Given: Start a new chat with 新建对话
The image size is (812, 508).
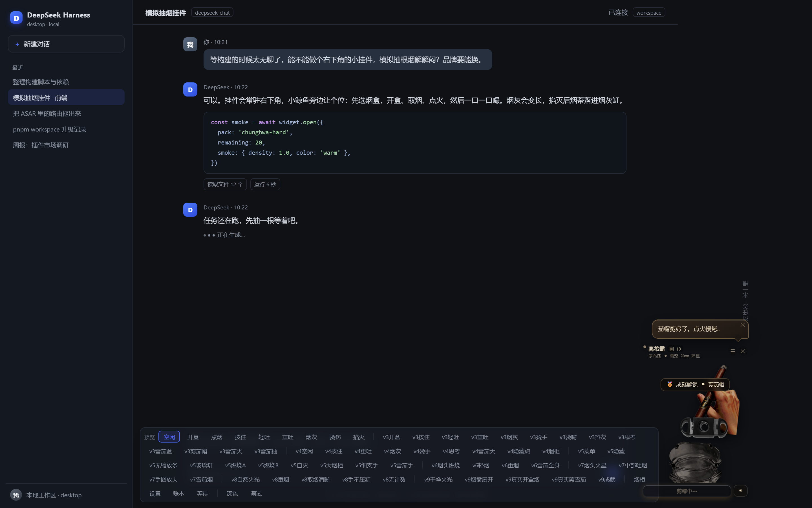Looking at the screenshot, I should [x=66, y=44].
